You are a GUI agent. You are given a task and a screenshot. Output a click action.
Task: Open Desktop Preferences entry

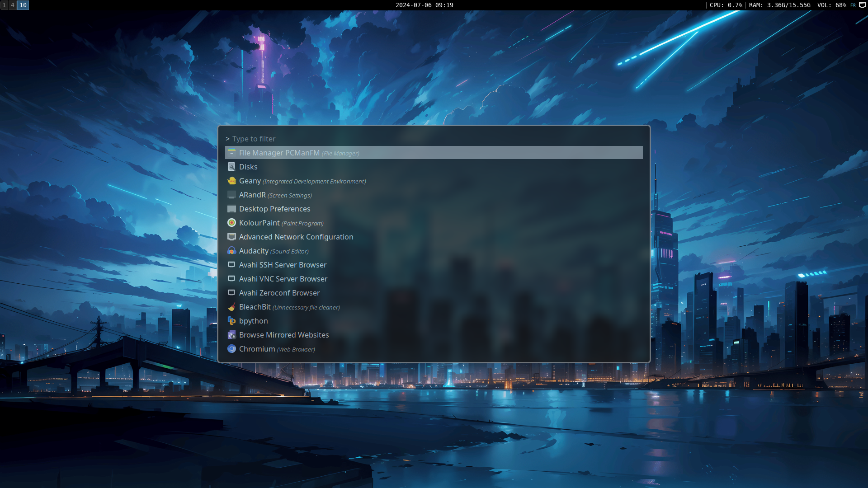[x=274, y=209]
